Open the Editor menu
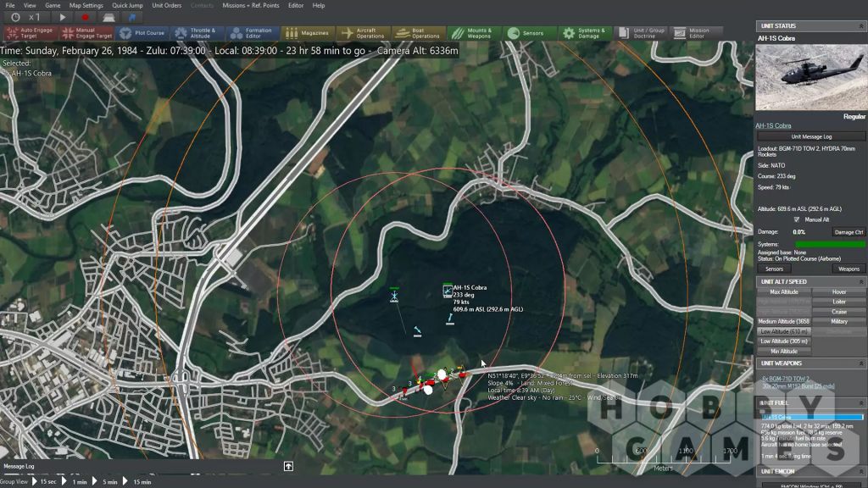The image size is (868, 488). coord(296,6)
